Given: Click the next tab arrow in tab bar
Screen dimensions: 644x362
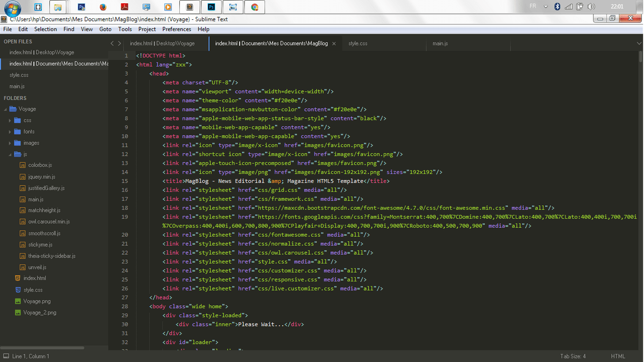Looking at the screenshot, I should click(119, 44).
